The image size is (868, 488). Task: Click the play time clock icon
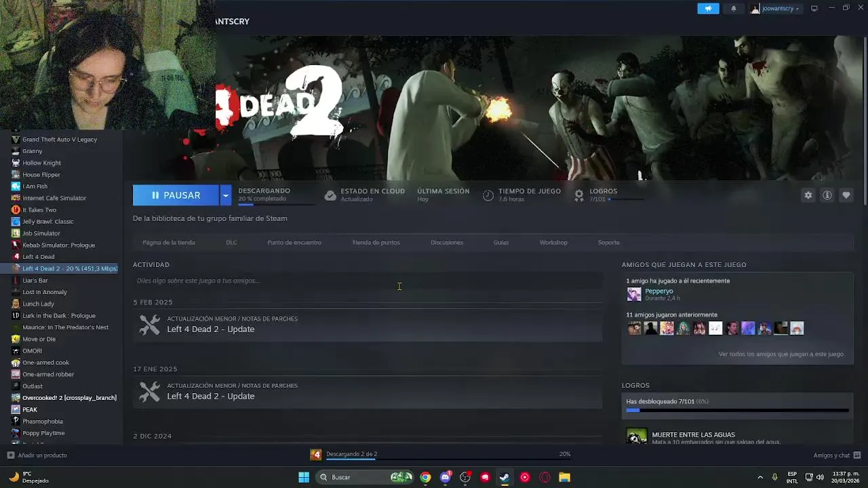click(x=488, y=195)
